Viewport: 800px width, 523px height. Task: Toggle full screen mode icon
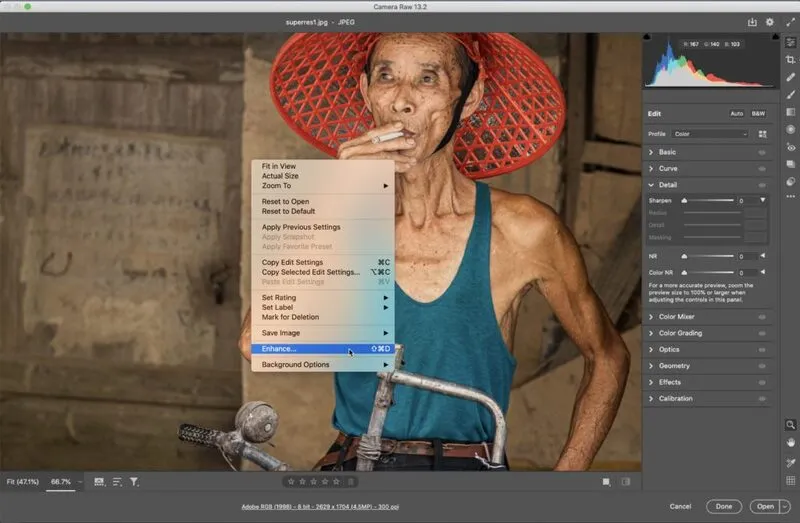tap(790, 22)
